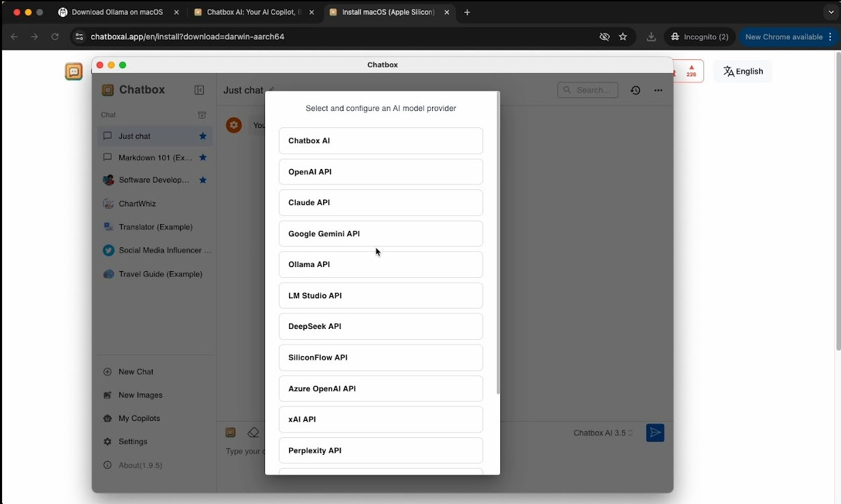This screenshot has height=504, width=841.
Task: Select SiliconFlow API provider
Action: pyautogui.click(x=381, y=358)
